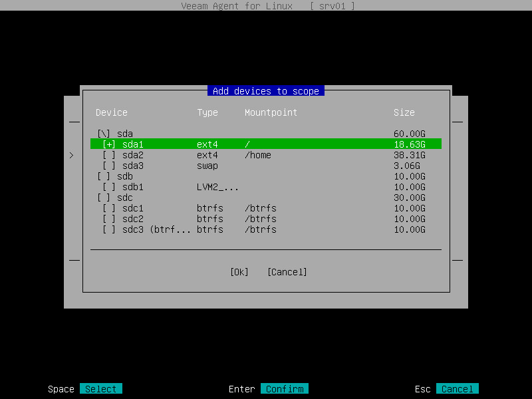The height and width of the screenshot is (399, 532).
Task: Click the ext4 type of sda1
Action: click(x=207, y=144)
